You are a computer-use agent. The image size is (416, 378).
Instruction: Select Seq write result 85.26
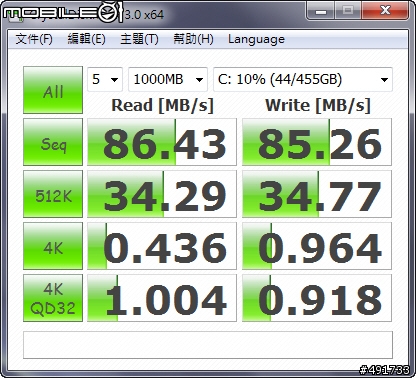317,142
